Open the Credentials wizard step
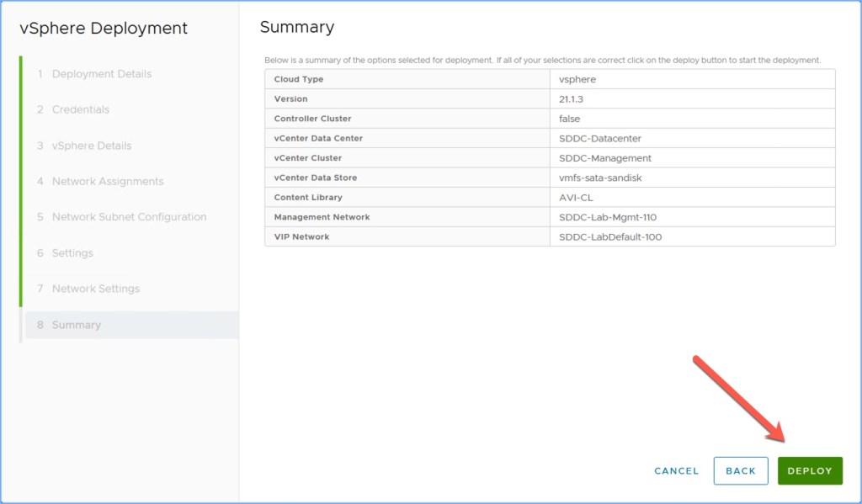 click(x=80, y=109)
